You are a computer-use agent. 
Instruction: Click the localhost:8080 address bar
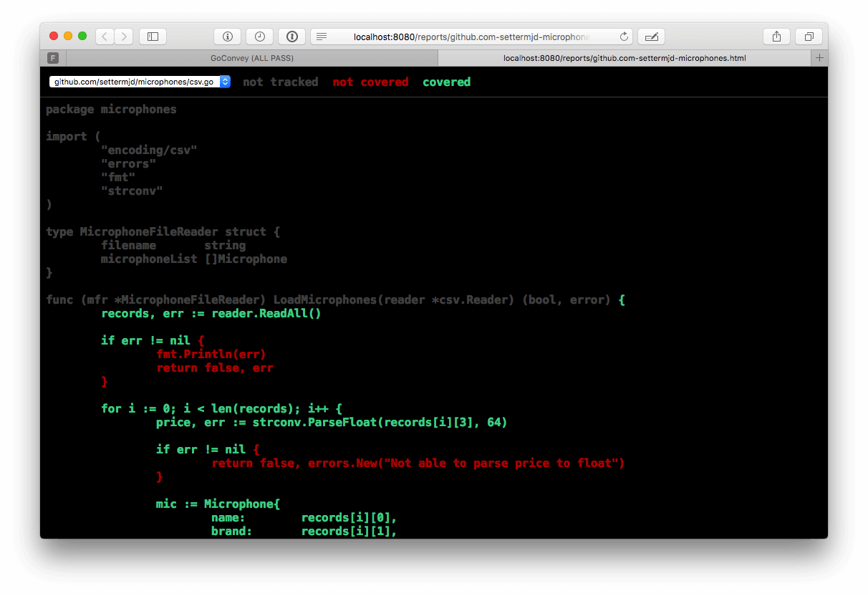tap(471, 37)
